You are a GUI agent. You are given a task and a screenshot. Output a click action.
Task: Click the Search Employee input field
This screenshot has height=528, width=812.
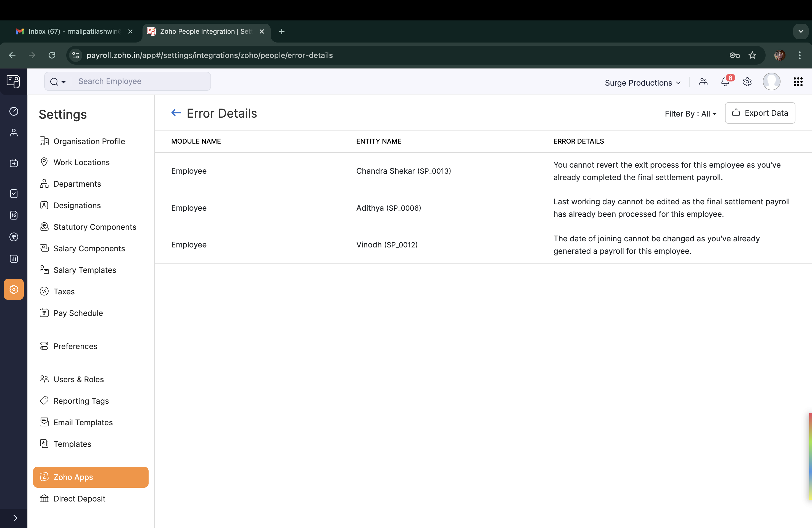pyautogui.click(x=140, y=81)
